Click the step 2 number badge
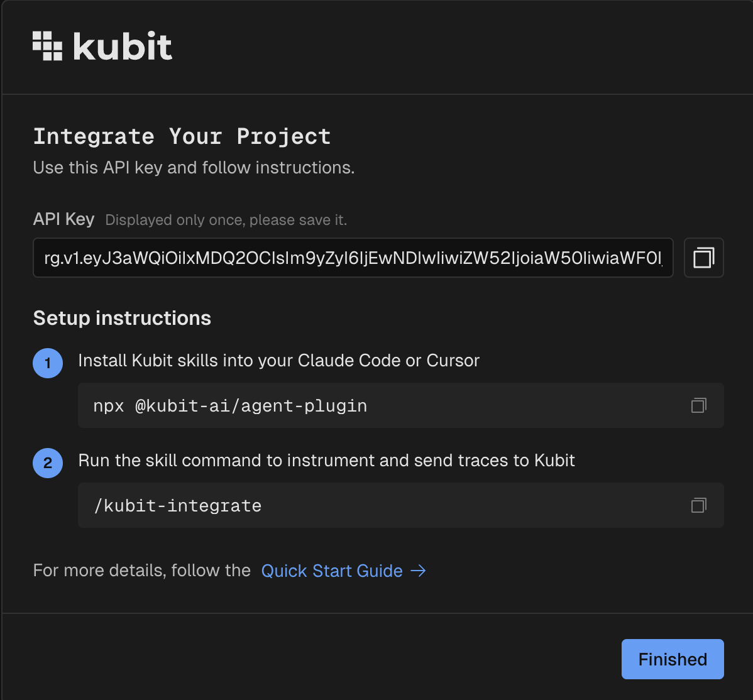This screenshot has width=753, height=700. tap(48, 463)
